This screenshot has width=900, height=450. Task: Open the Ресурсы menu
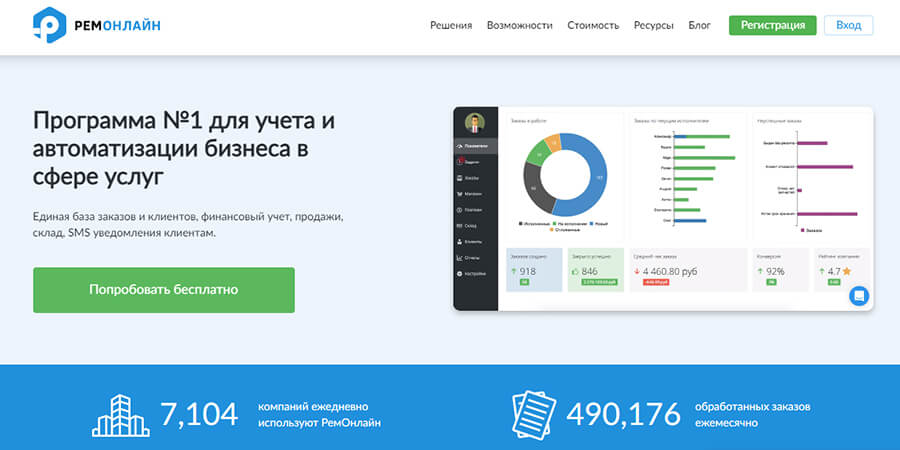[654, 25]
